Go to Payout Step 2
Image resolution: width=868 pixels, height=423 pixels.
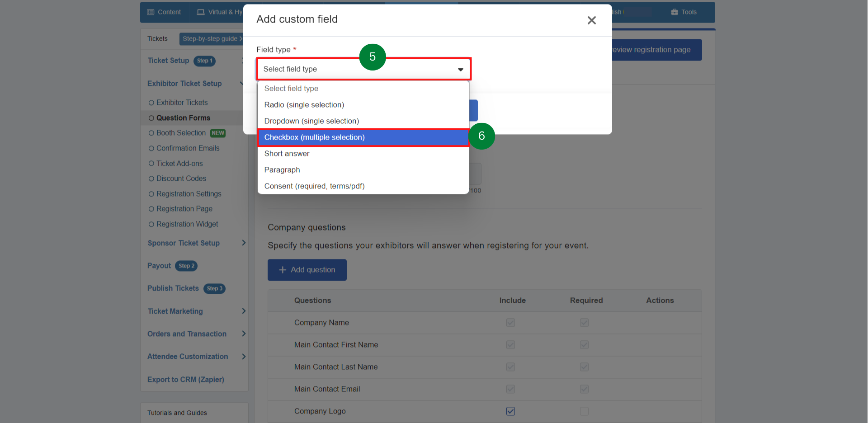point(172,266)
